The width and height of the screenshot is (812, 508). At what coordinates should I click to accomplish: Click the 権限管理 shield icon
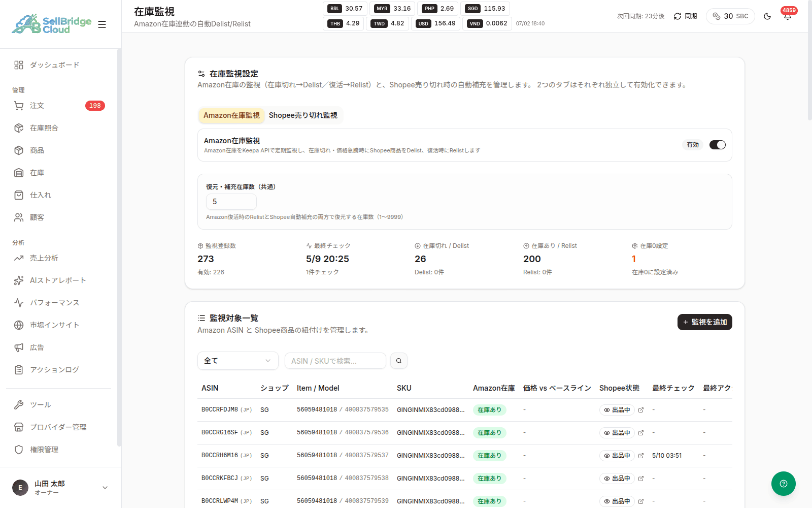click(x=19, y=450)
